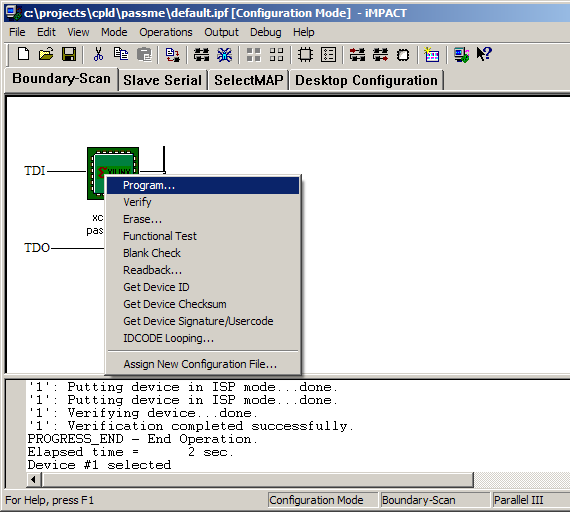
Task: Select the green Xilinx device chip
Action: point(113,173)
